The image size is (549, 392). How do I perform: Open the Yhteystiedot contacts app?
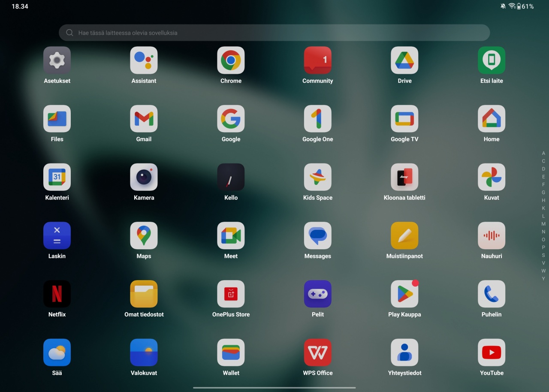[404, 353]
